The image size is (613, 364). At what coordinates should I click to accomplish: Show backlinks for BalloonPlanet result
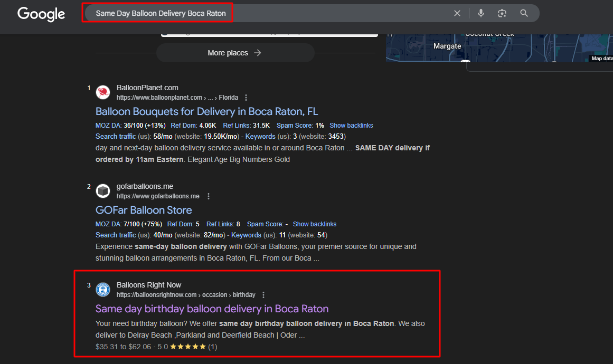pyautogui.click(x=351, y=126)
